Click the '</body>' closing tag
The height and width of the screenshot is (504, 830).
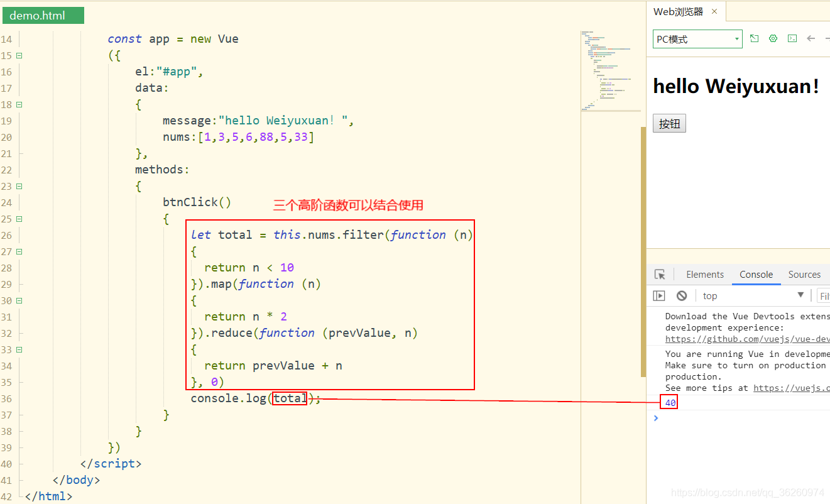coord(77,480)
